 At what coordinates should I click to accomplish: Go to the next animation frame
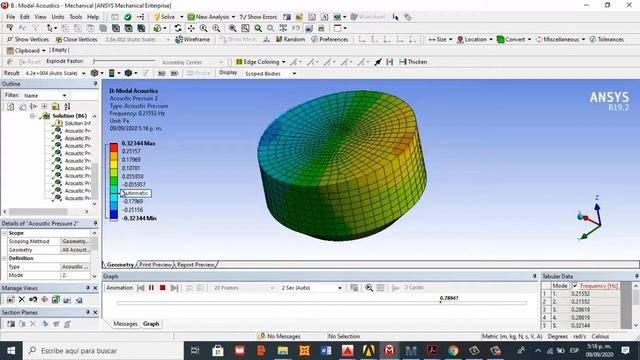174,288
